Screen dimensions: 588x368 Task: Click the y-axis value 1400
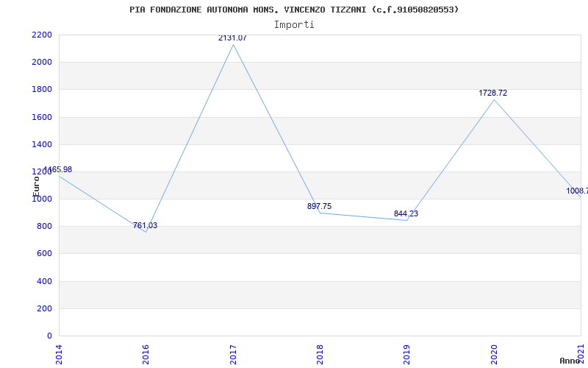point(42,144)
